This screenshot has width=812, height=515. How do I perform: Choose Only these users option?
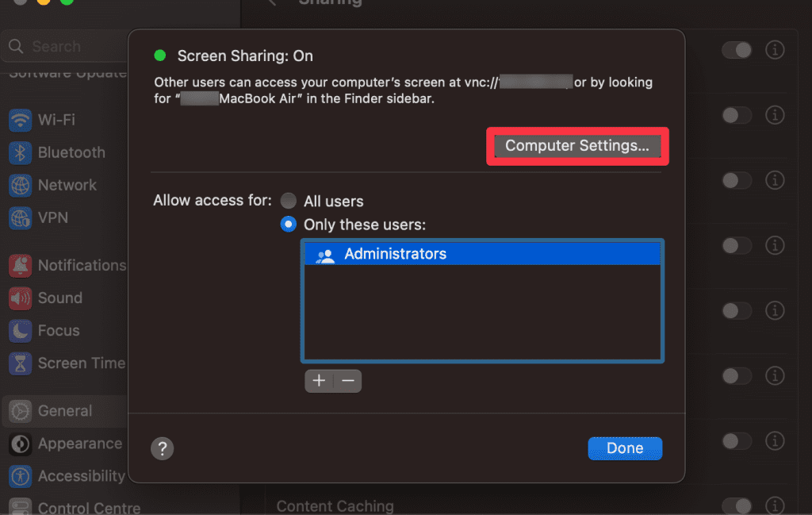click(x=289, y=225)
